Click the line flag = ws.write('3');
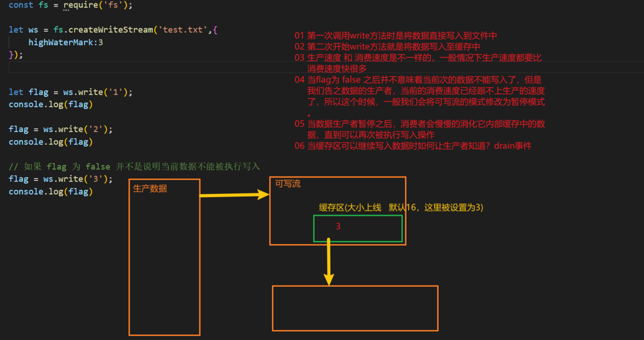This screenshot has height=340, width=644. pos(61,179)
